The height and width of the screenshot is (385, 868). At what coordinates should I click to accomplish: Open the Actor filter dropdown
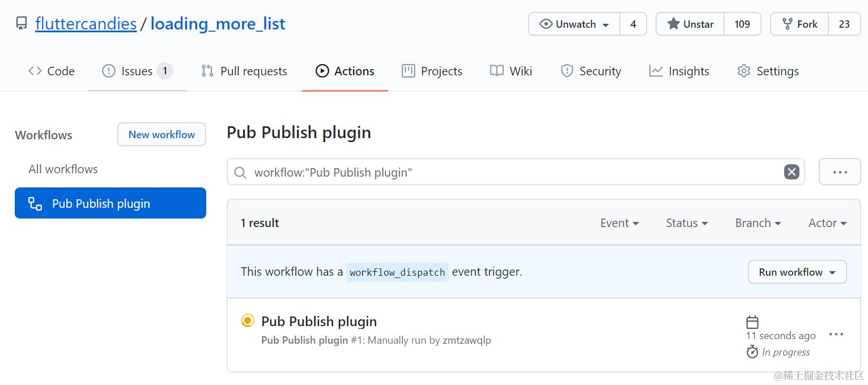pos(827,223)
